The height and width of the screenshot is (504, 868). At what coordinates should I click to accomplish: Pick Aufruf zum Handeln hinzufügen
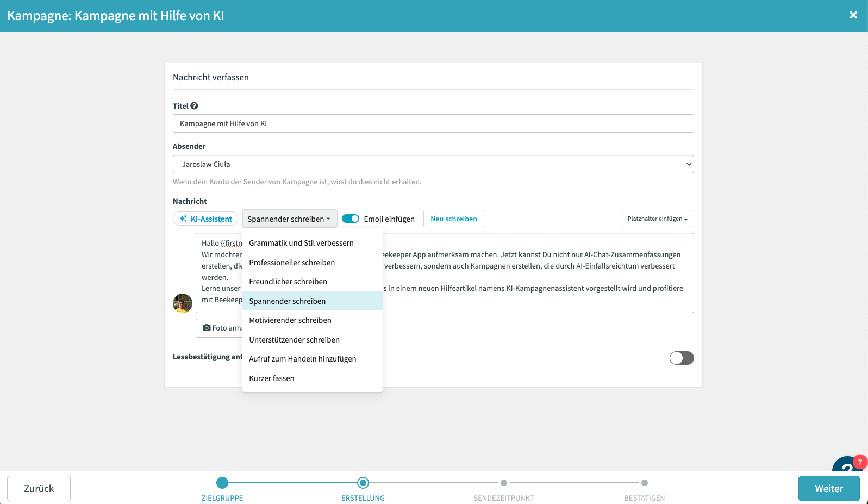point(303,359)
